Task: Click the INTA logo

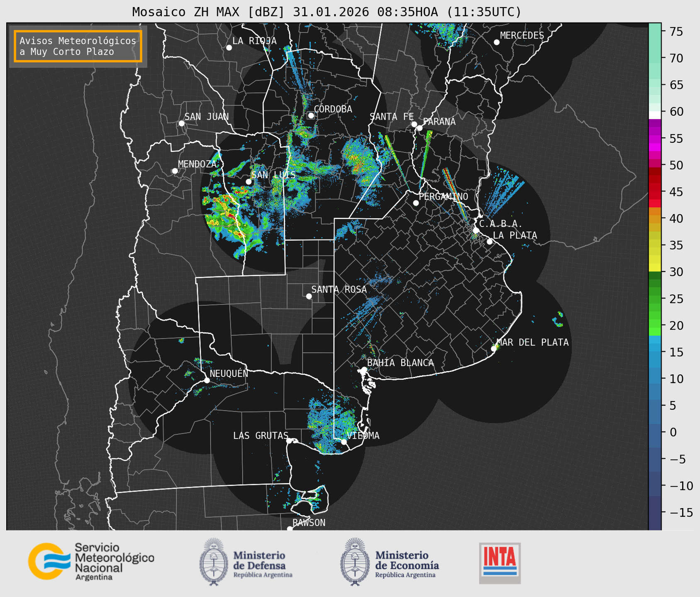Action: [500, 563]
